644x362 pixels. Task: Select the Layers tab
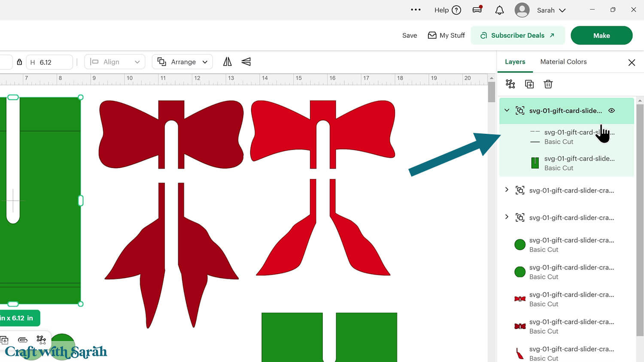click(x=515, y=62)
